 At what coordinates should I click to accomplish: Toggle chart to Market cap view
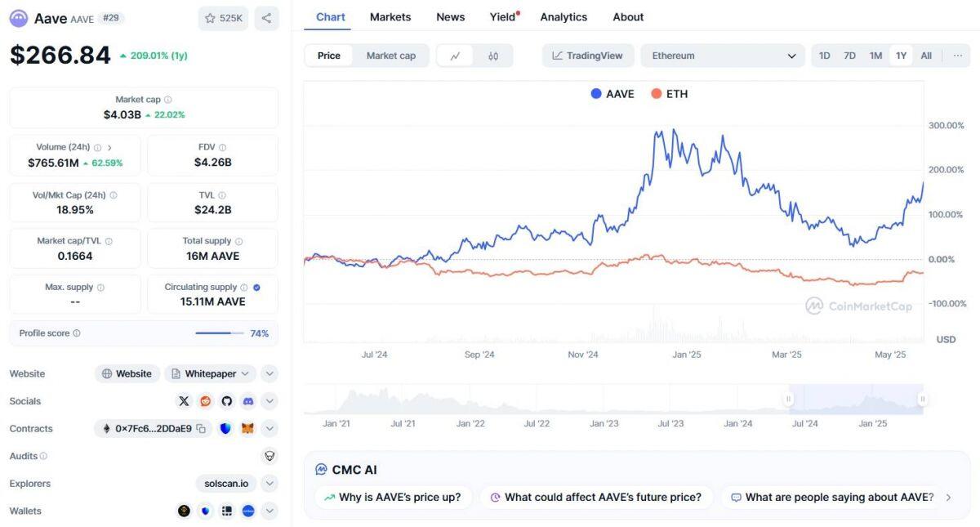(x=390, y=56)
